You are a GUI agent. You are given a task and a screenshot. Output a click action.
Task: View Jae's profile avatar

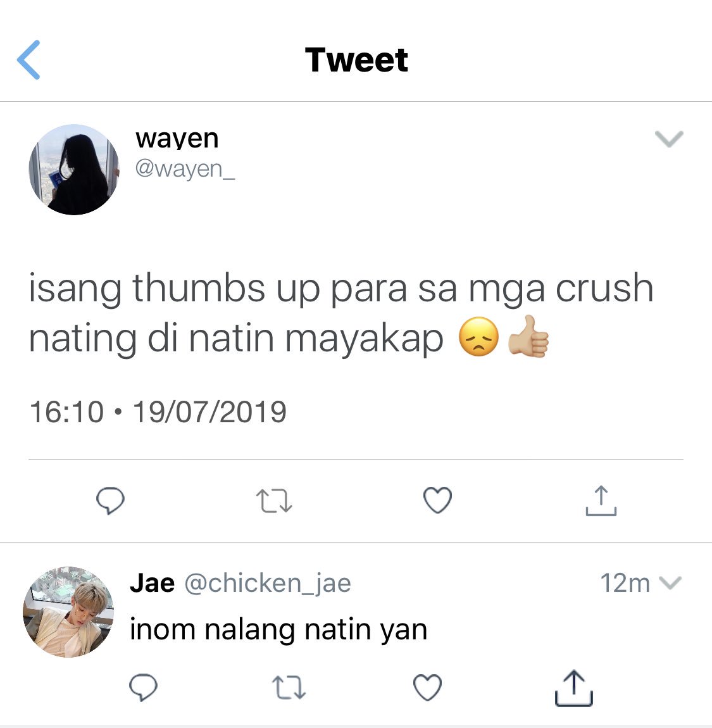[x=68, y=612]
